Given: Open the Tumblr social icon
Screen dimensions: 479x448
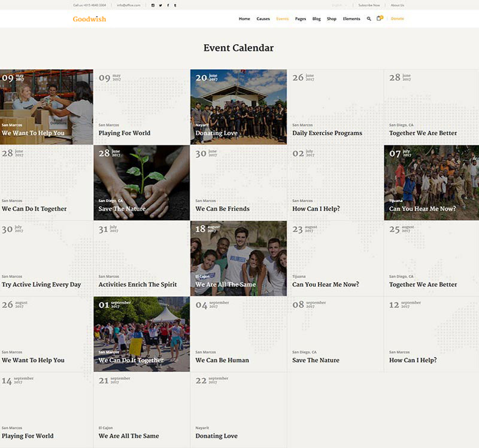Looking at the screenshot, I should point(175,5).
